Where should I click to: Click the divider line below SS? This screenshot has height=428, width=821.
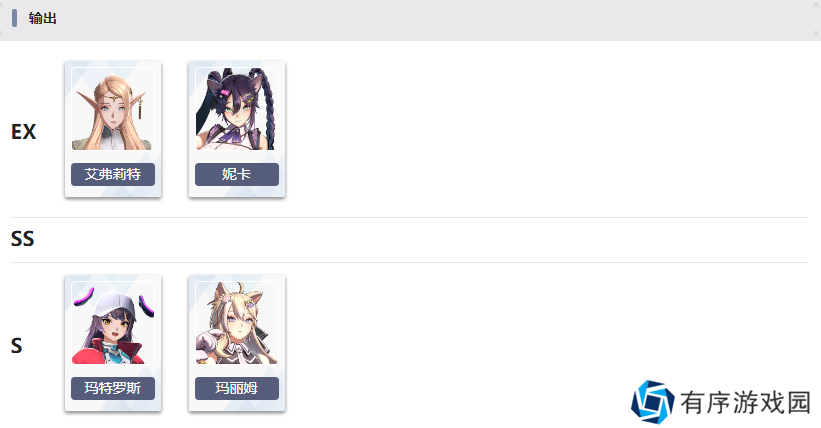pyautogui.click(x=409, y=262)
